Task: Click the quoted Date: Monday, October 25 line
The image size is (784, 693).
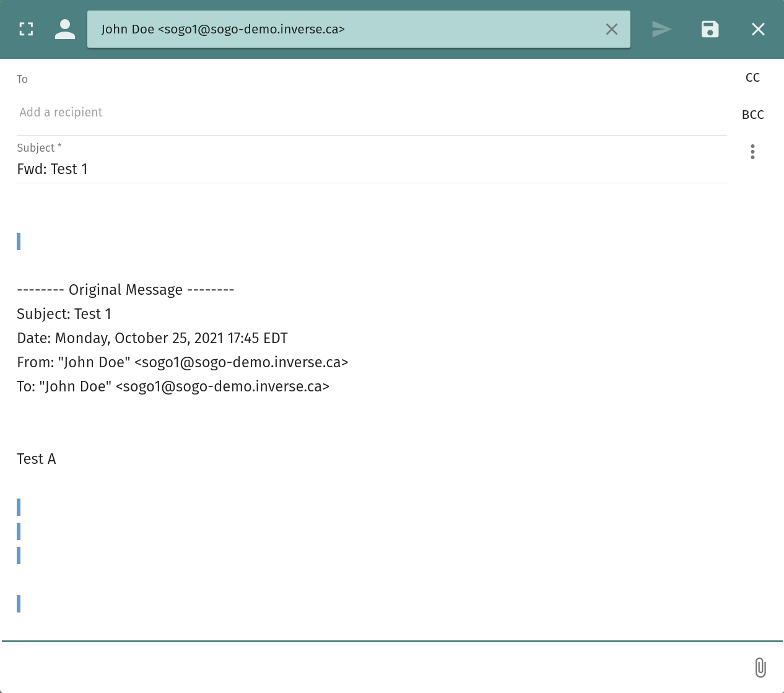Action: coord(152,338)
